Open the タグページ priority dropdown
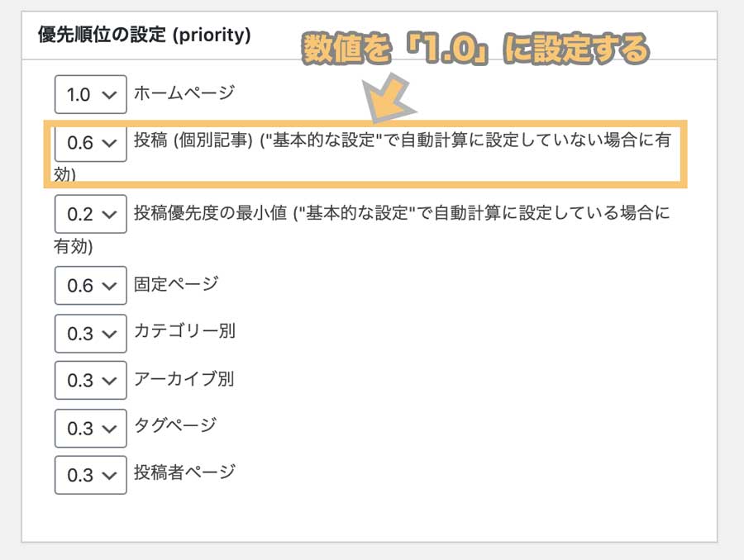The height and width of the screenshot is (560, 744). pos(91,428)
